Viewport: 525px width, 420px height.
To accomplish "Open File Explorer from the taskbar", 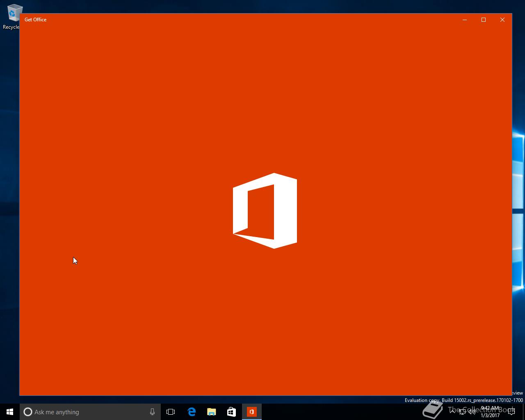I will click(x=211, y=412).
